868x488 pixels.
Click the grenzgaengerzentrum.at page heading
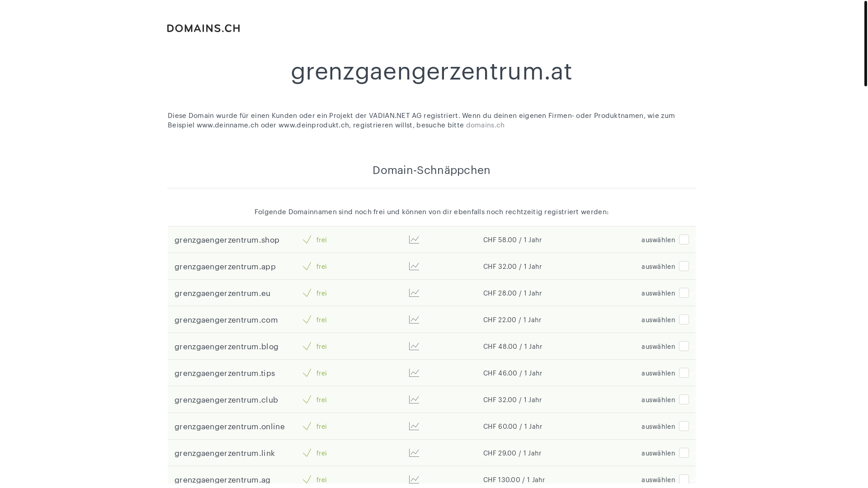431,71
